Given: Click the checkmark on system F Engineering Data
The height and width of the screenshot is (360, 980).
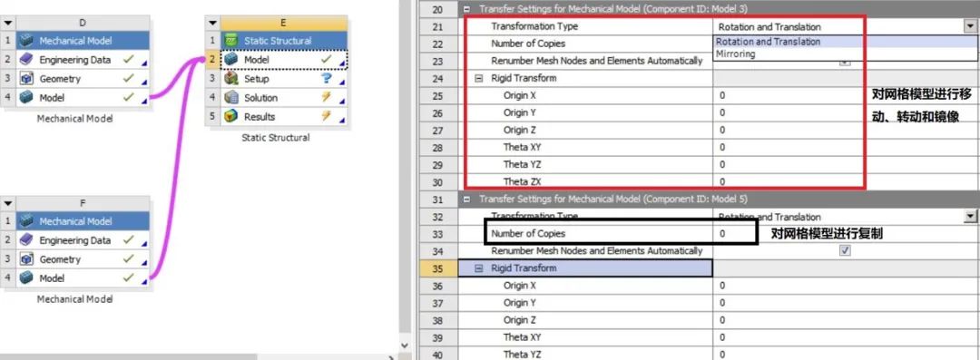Looking at the screenshot, I should pyautogui.click(x=128, y=240).
